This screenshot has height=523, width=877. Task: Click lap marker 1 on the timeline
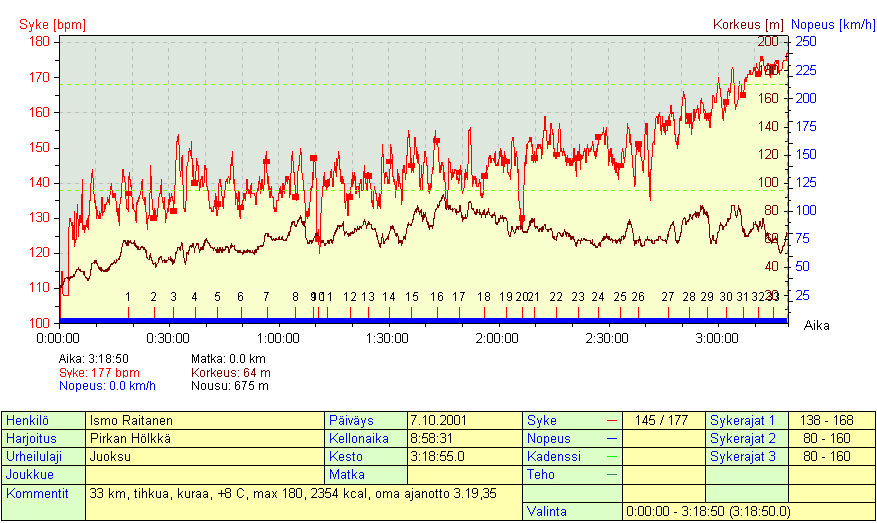[128, 297]
